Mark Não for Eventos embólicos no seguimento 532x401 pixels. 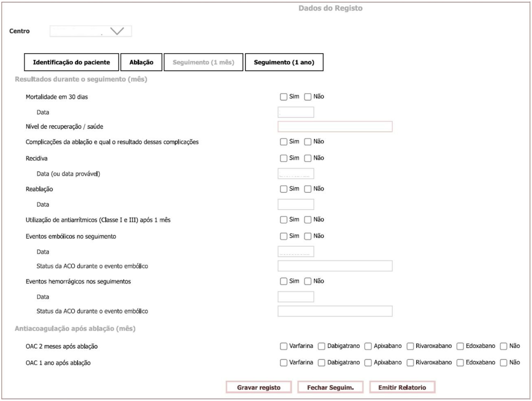point(308,236)
